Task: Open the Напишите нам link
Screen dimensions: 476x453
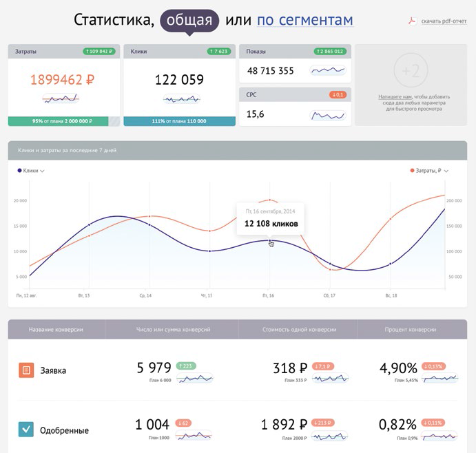Action: [395, 97]
